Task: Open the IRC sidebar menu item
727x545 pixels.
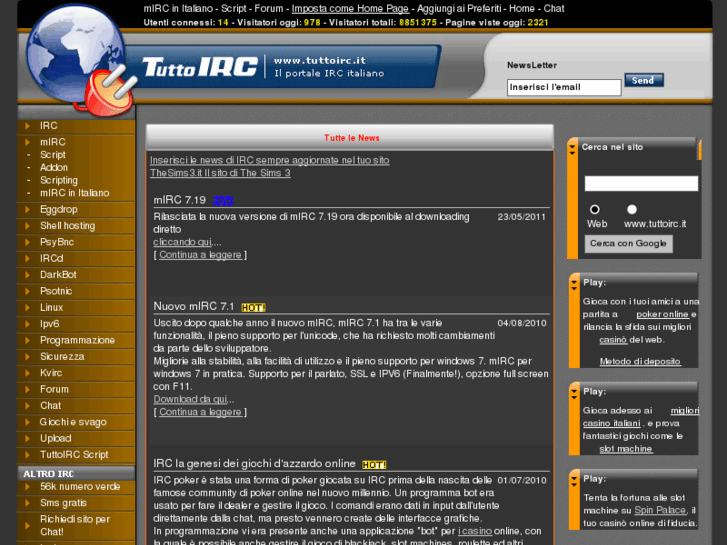Action: tap(48, 126)
